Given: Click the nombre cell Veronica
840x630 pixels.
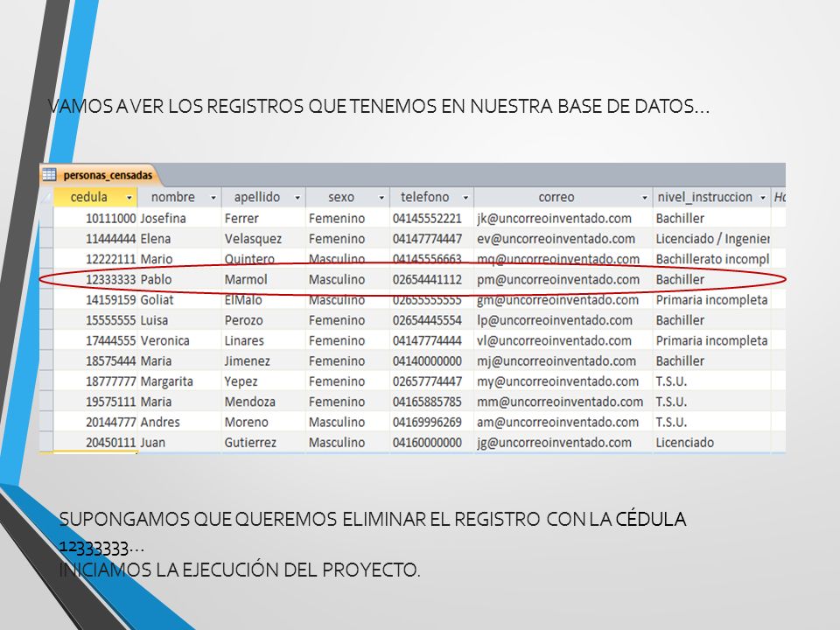Looking at the screenshot, I should point(179,340).
